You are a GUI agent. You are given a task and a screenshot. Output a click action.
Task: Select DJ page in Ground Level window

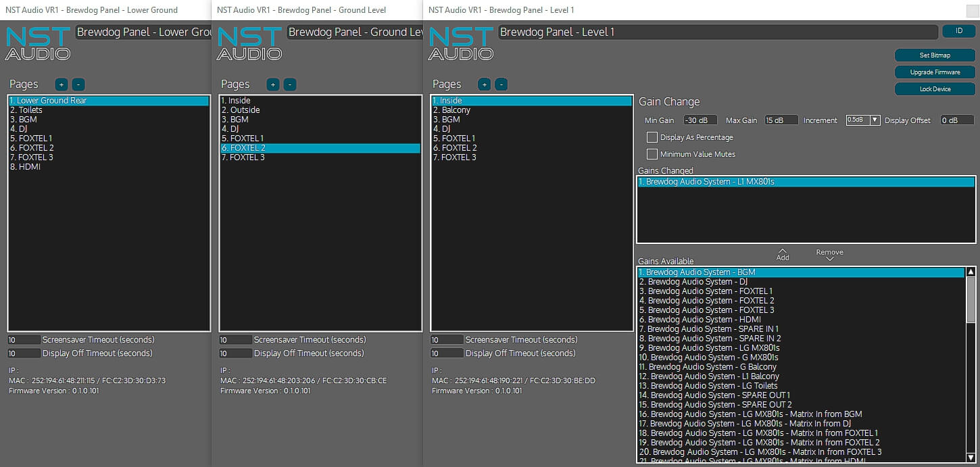pyautogui.click(x=320, y=129)
